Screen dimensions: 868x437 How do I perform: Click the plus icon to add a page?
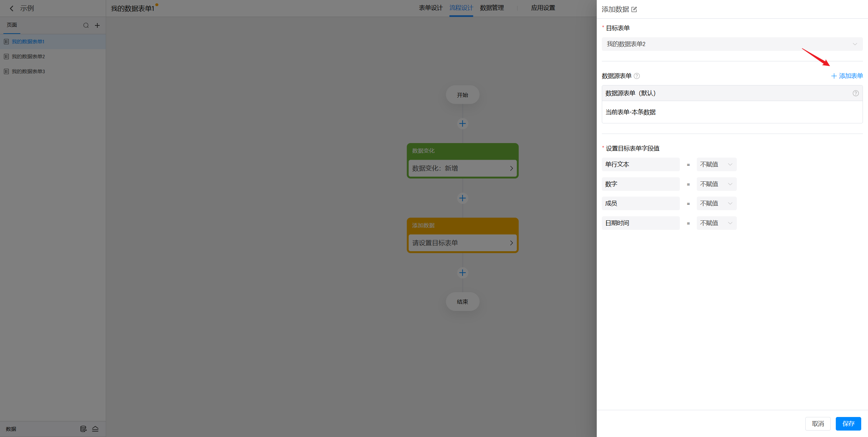[97, 25]
